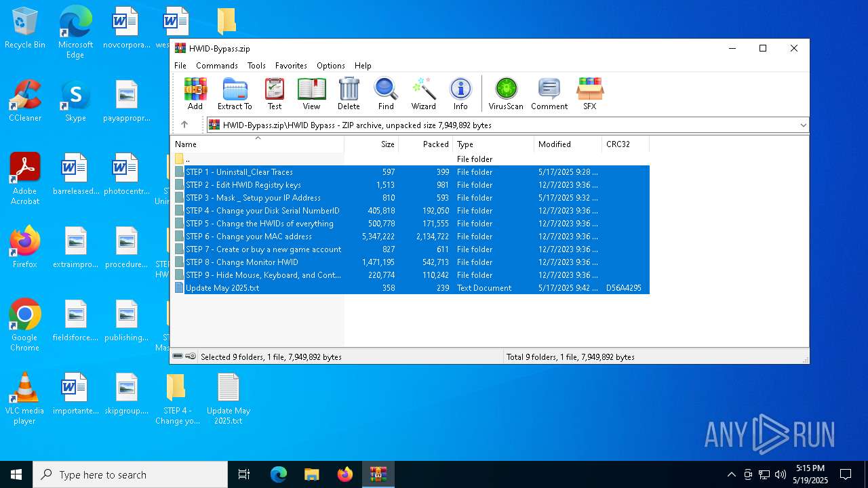Viewport: 868px width, 488px height.
Task: Select the parent folder '..' row
Action: coord(410,159)
